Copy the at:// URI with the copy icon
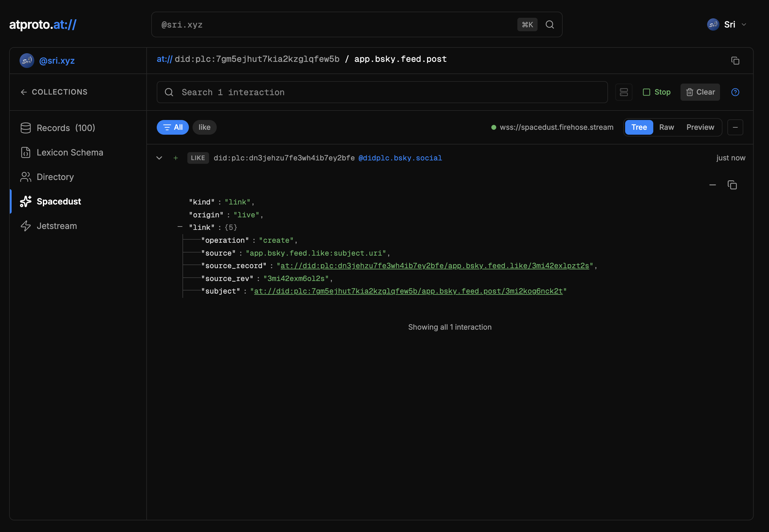Screen dimensions: 769x532 click(735, 61)
